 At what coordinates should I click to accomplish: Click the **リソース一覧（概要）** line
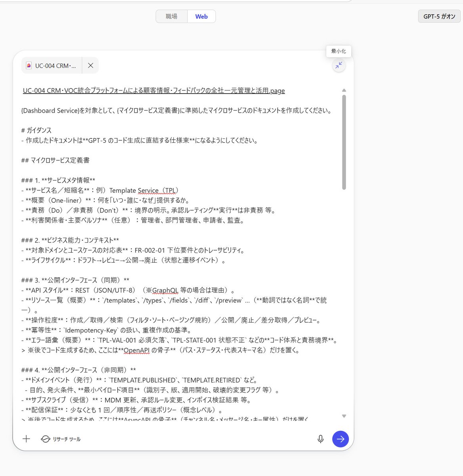click(x=174, y=305)
